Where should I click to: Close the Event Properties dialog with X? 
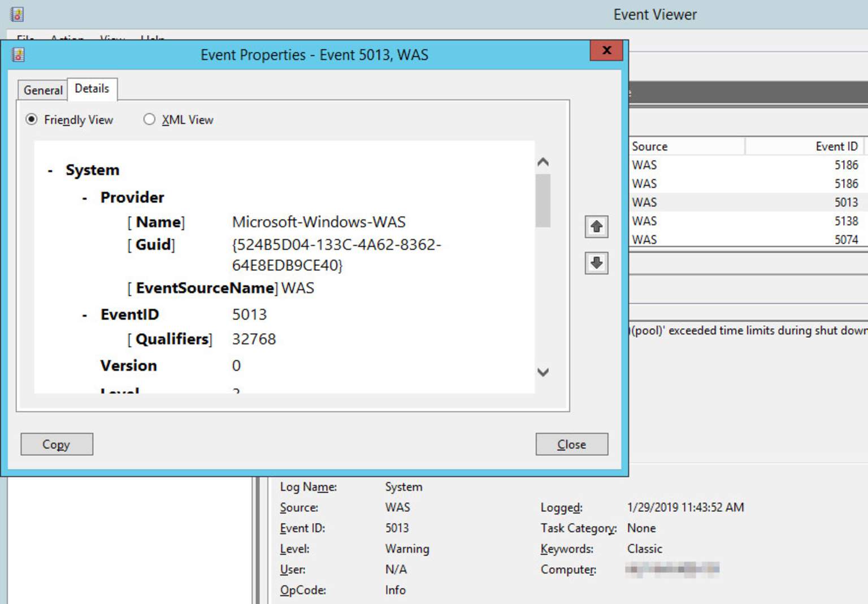click(x=606, y=50)
